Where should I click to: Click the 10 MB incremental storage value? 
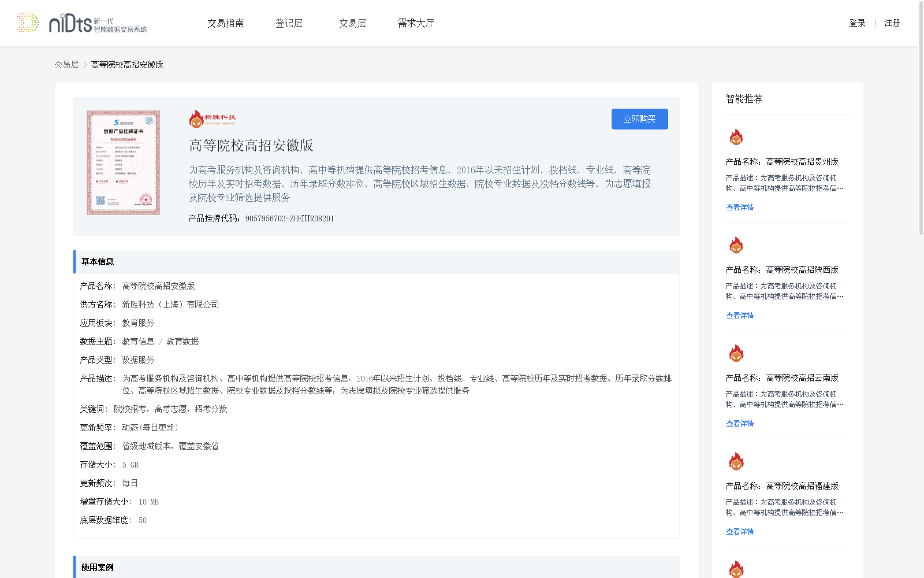point(148,502)
